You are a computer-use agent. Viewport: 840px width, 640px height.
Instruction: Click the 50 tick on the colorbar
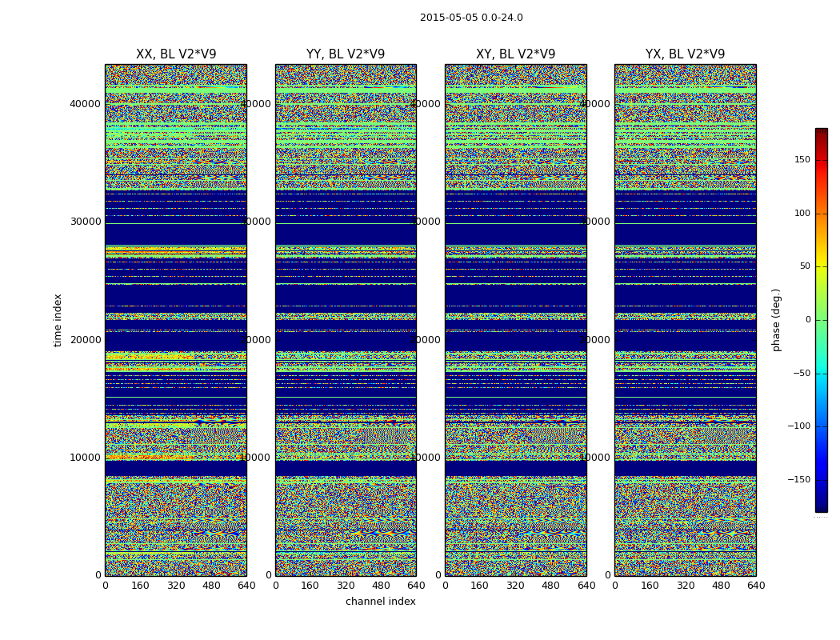pyautogui.click(x=805, y=266)
